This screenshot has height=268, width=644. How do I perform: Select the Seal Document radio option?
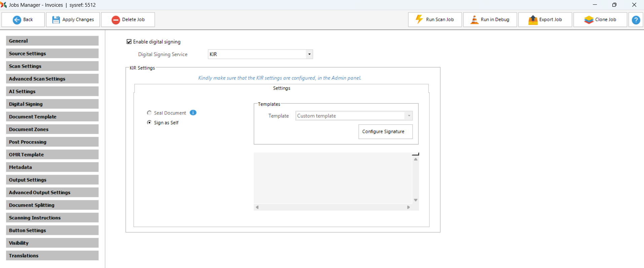(149, 113)
